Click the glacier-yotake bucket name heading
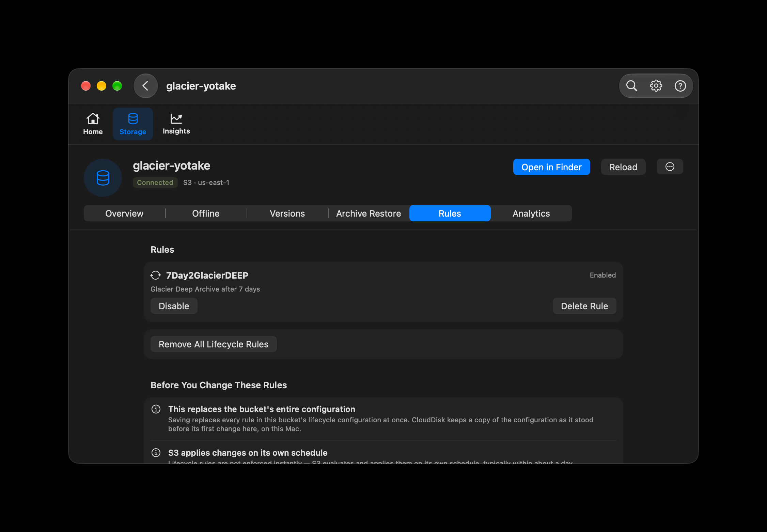 pos(171,166)
